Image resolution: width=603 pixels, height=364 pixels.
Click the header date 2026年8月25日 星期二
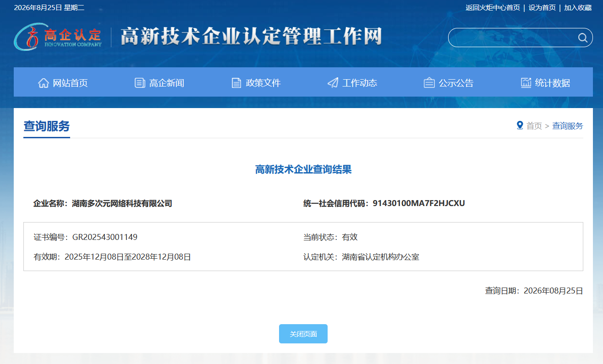(x=49, y=8)
